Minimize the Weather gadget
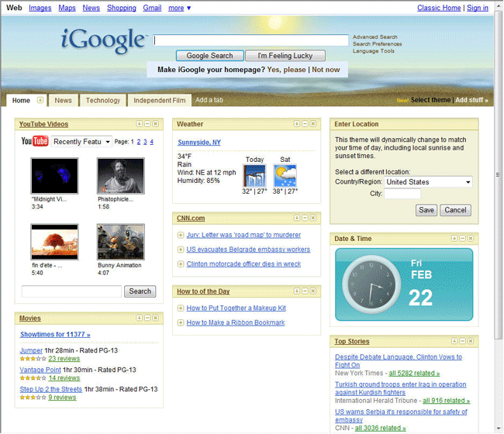Viewport: 504px width, 434px height. click(305, 124)
